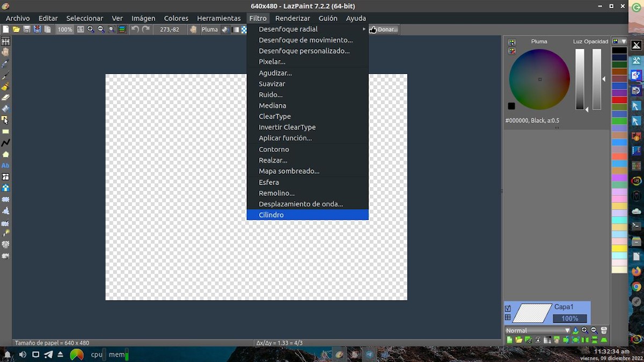644x362 pixels.
Task: Choose Remolino... from the Filtro menu
Action: [308, 193]
